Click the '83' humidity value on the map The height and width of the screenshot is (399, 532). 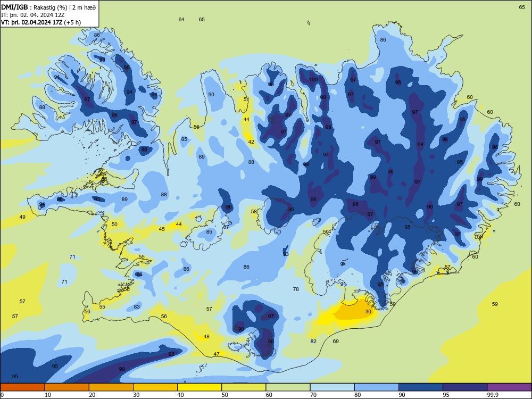(x=137, y=307)
